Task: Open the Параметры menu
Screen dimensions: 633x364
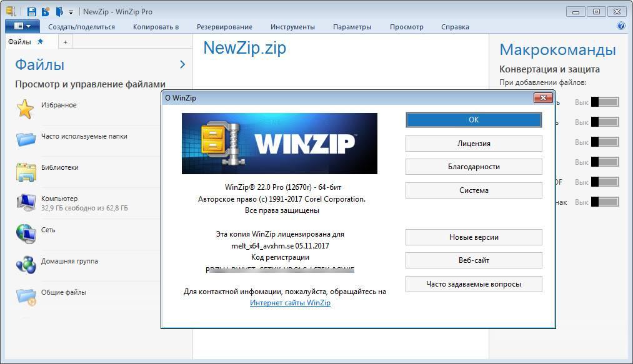Action: click(x=352, y=27)
